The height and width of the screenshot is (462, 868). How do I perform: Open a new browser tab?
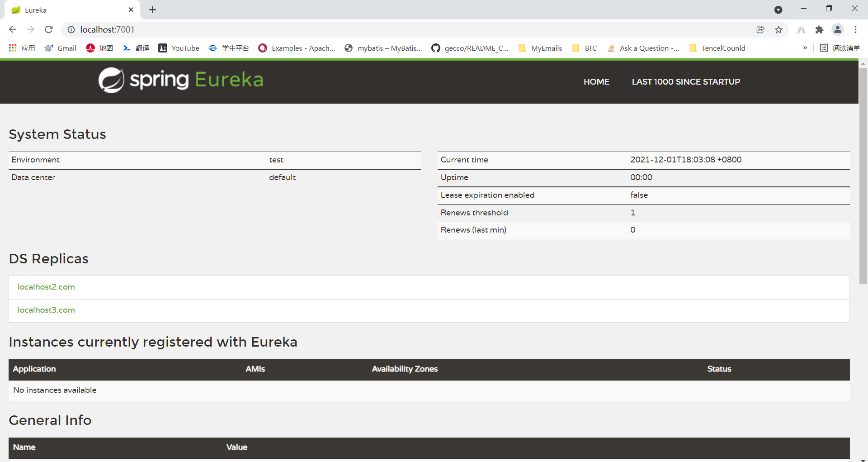pos(153,10)
